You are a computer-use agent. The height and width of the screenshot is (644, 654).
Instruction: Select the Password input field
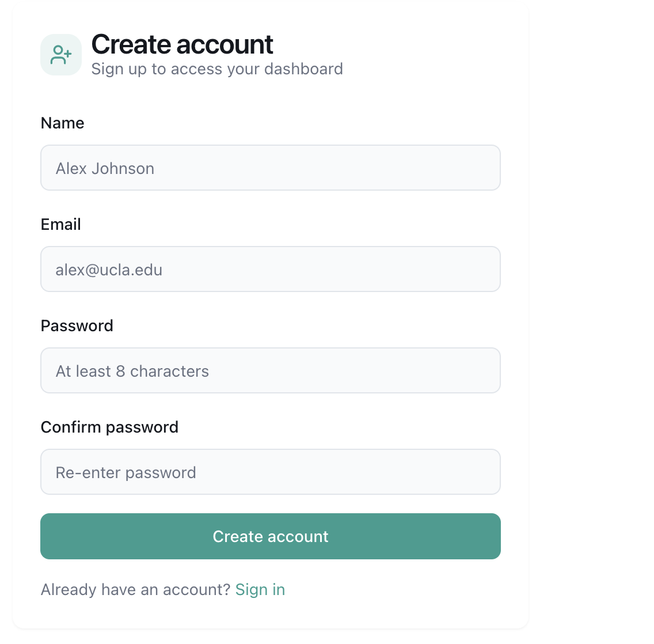pyautogui.click(x=270, y=370)
